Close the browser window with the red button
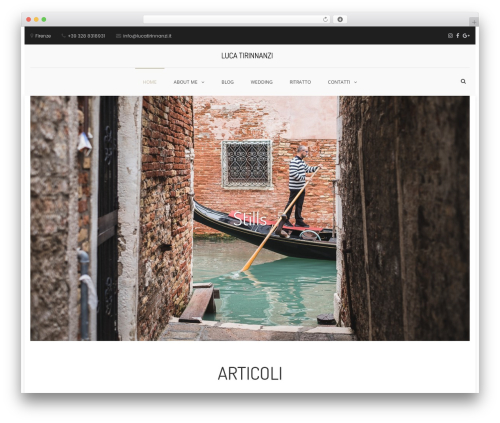500x423 pixels. tap(29, 19)
